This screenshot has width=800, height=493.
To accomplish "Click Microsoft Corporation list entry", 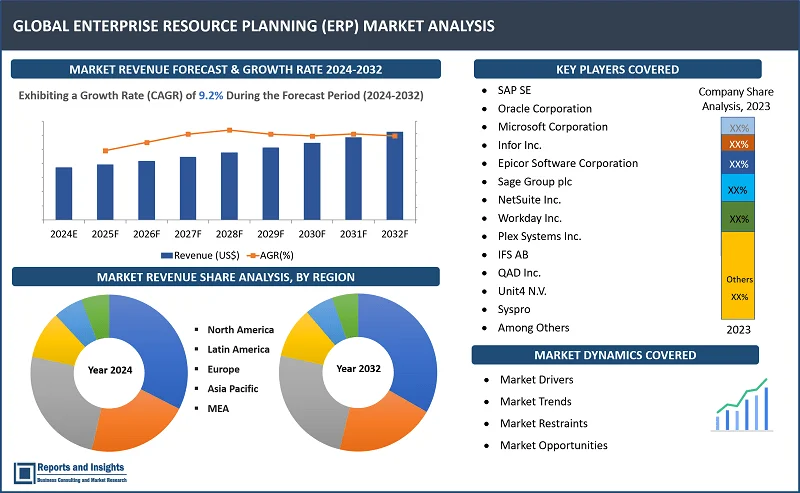I will [553, 127].
